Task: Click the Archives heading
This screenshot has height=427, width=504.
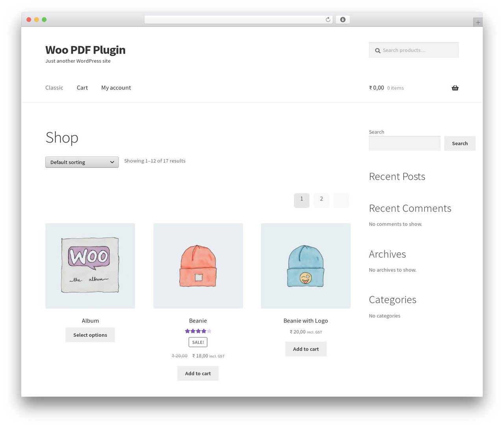Action: point(387,254)
